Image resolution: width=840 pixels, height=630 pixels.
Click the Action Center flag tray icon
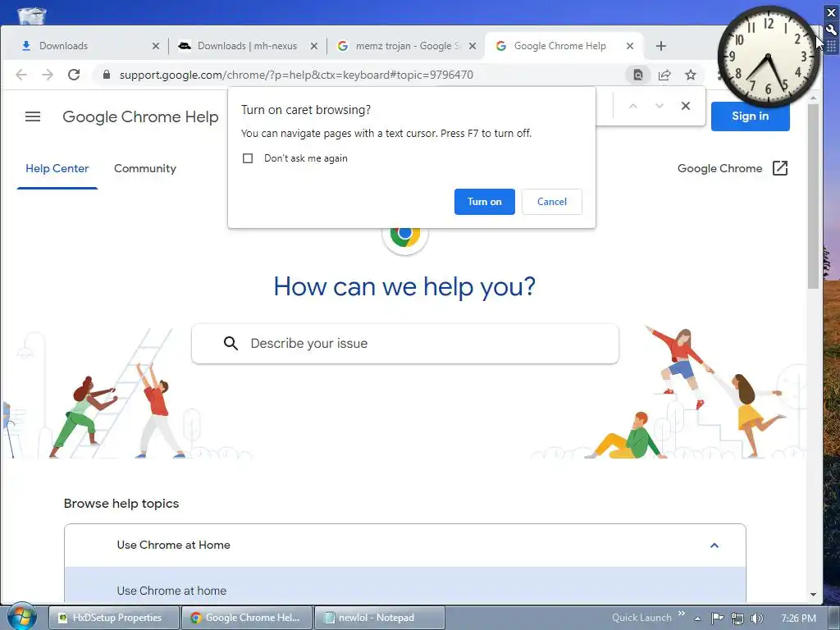[x=717, y=619]
